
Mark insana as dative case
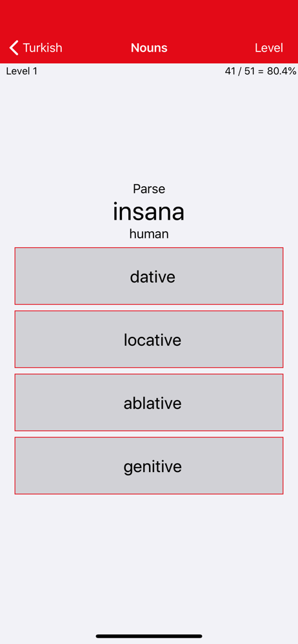coord(149,276)
